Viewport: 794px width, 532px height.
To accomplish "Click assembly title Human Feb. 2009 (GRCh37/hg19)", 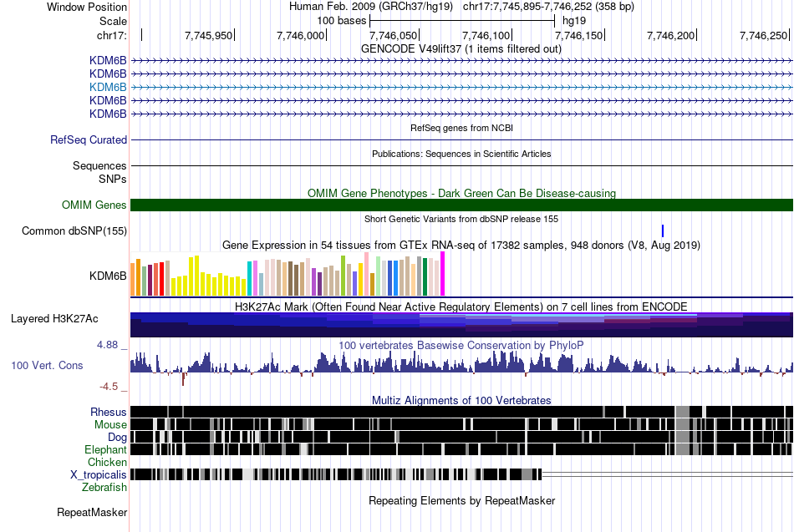I will pyautogui.click(x=371, y=7).
